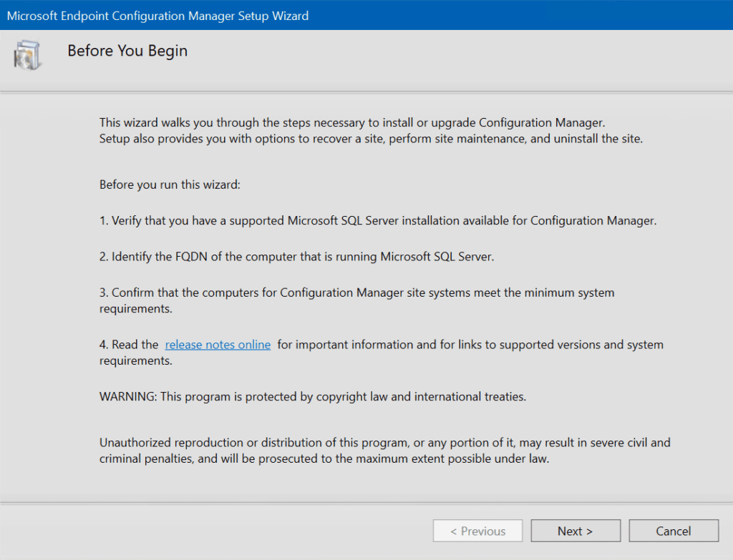Click the step 3 text about minimum system requirements
This screenshot has height=560, width=733.
point(356,300)
